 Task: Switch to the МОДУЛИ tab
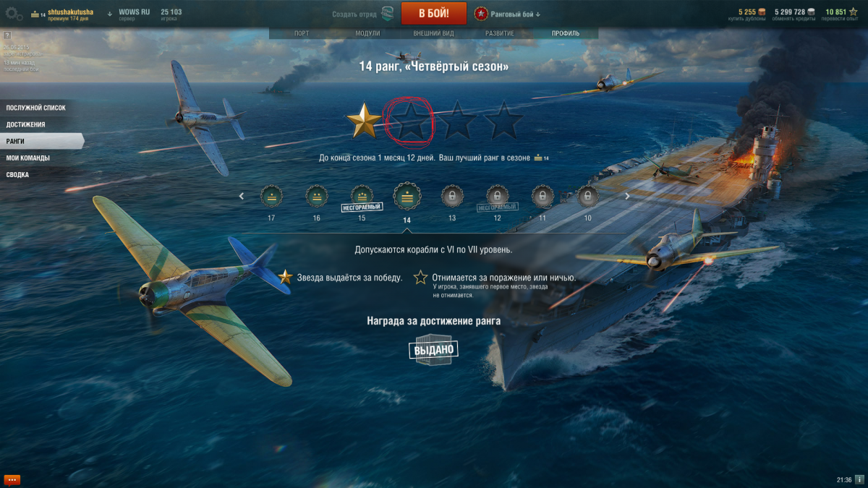point(367,33)
